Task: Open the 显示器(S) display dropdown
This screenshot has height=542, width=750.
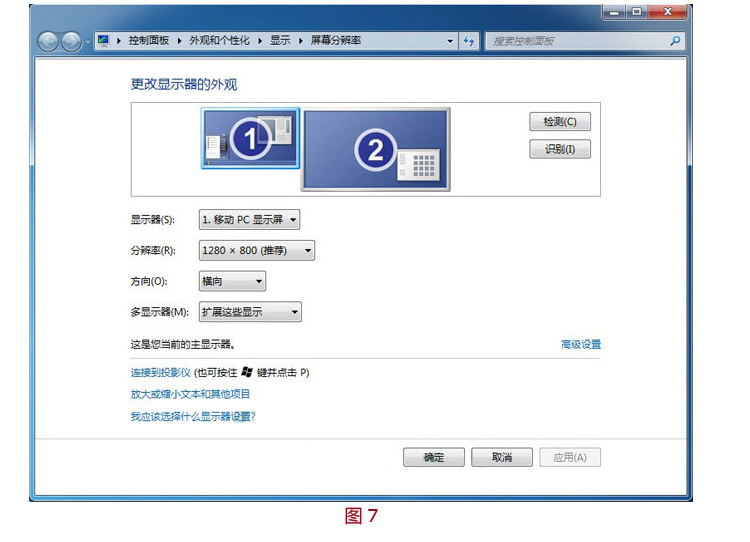Action: pos(250,220)
